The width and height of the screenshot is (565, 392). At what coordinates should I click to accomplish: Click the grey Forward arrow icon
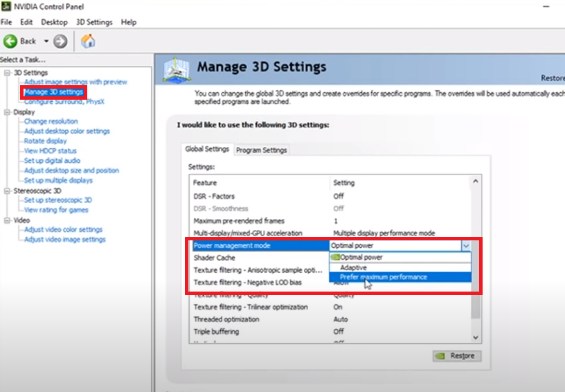tap(60, 42)
